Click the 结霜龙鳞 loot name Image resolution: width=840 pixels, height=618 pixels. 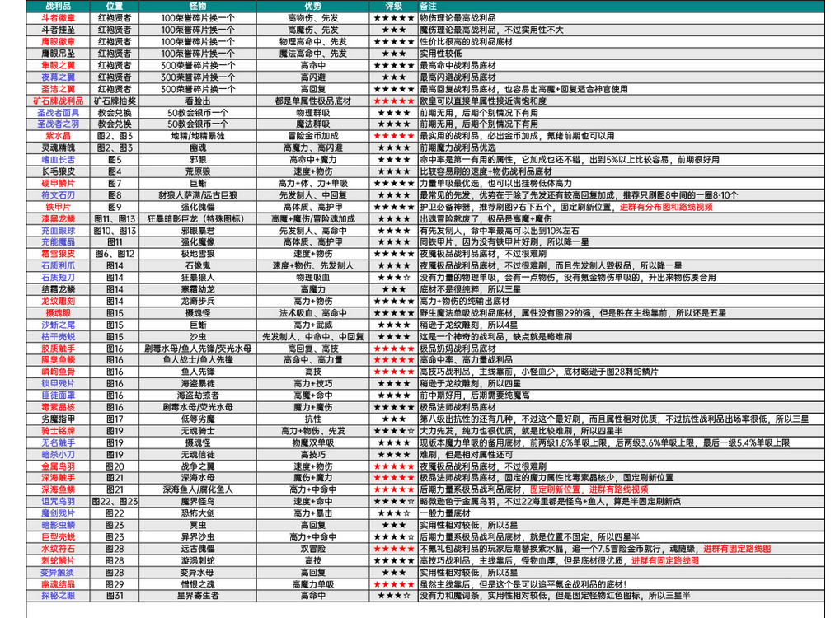[x=58, y=289]
